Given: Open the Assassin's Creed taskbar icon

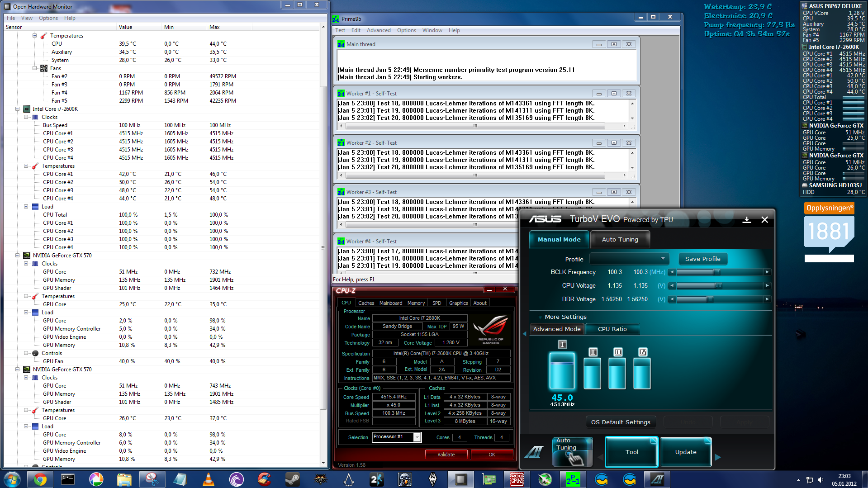Looking at the screenshot, I should tap(348, 479).
